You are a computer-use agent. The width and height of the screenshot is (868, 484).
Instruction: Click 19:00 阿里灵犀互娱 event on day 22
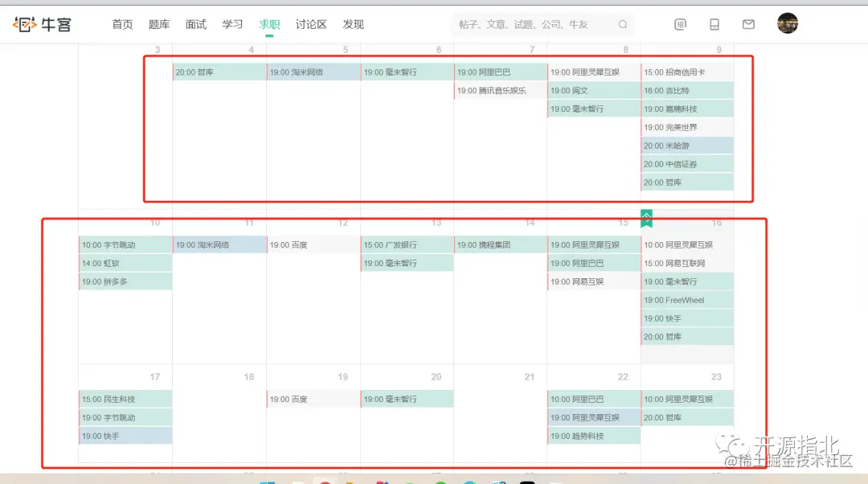(594, 417)
